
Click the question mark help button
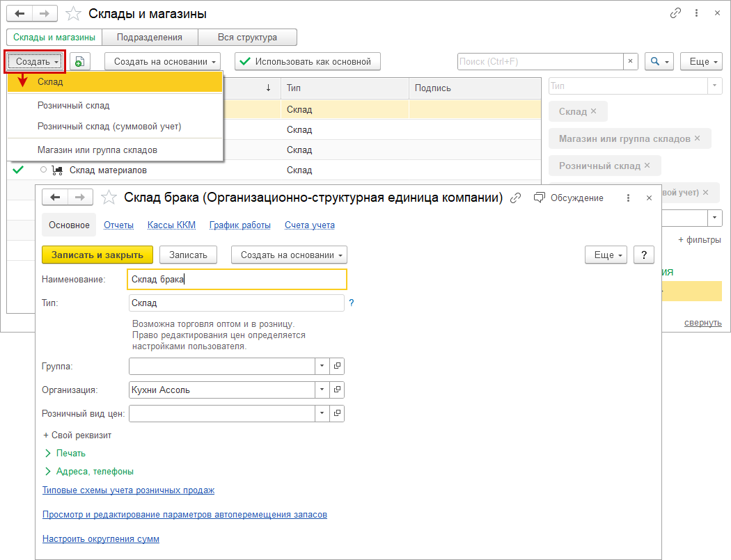[x=644, y=255]
